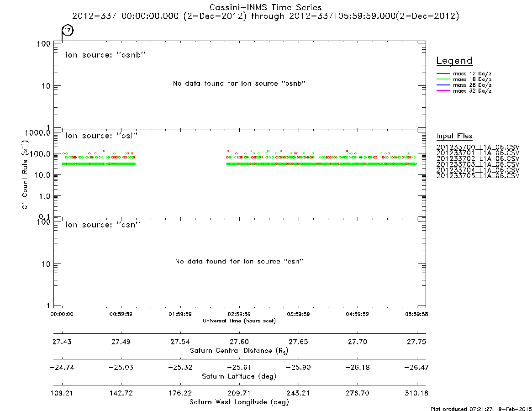
Task: Select input file 201233700_L1A_06.CSV
Action: [x=478, y=148]
